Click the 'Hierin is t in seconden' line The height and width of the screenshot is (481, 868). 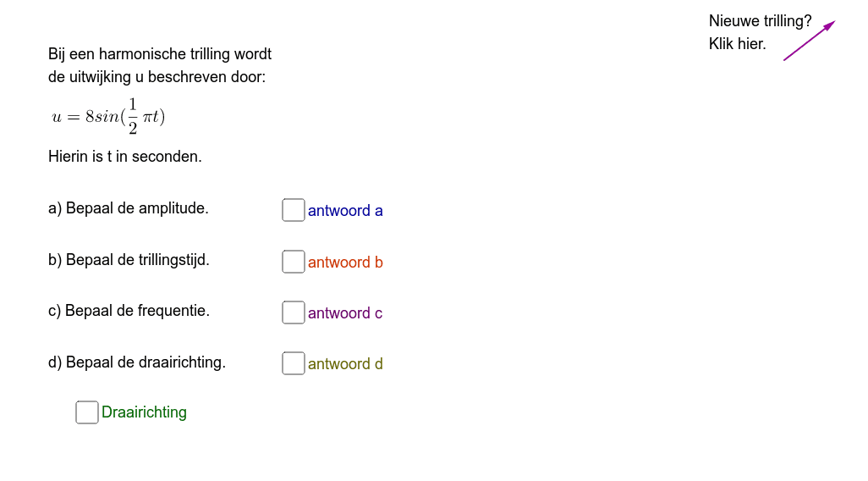[x=125, y=157]
